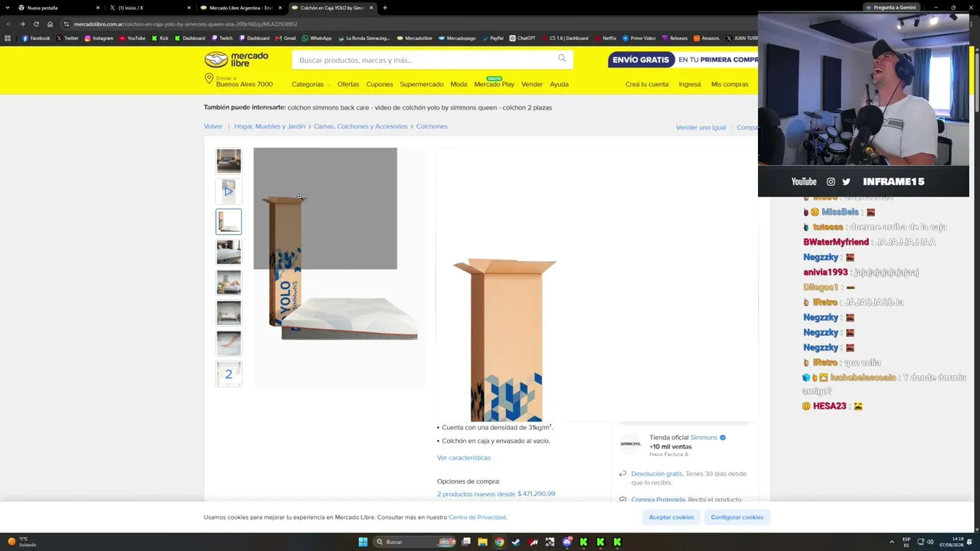Open the WhatsApp bookmark
The height and width of the screenshot is (551, 980).
click(x=317, y=38)
